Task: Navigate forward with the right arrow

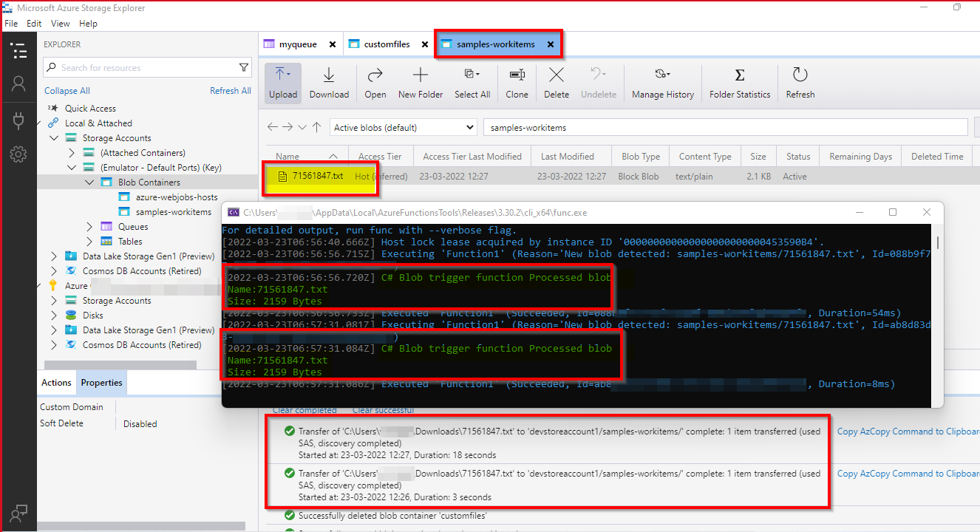Action: [287, 127]
